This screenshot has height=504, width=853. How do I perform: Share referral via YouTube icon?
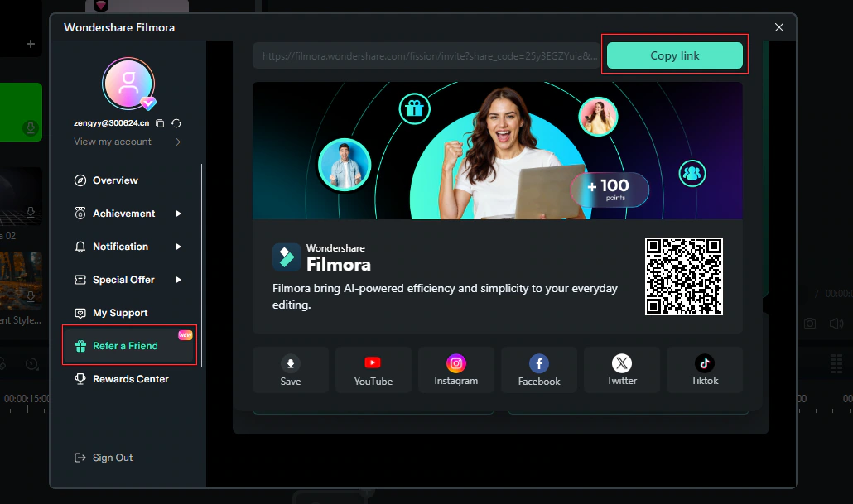[373, 370]
